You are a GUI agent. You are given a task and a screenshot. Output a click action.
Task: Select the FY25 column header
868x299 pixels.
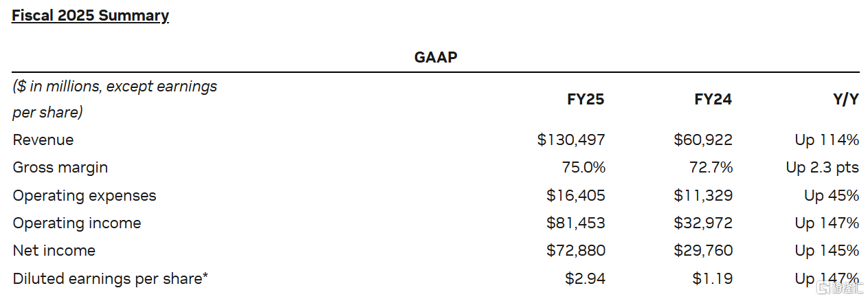[586, 99]
